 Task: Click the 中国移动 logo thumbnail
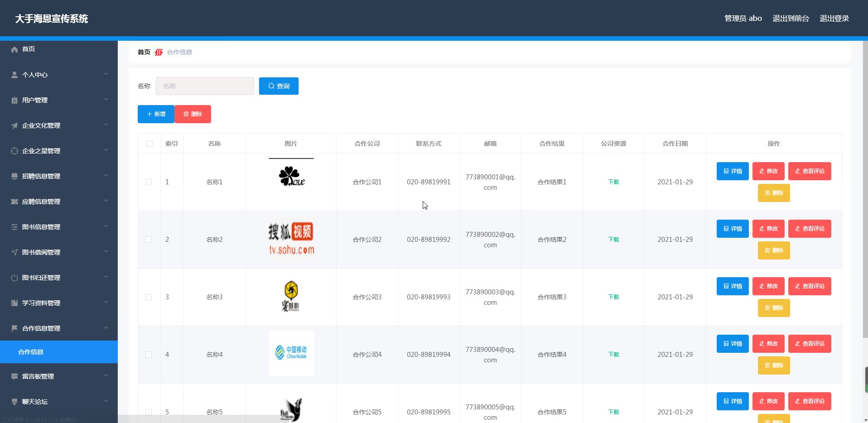pos(291,353)
